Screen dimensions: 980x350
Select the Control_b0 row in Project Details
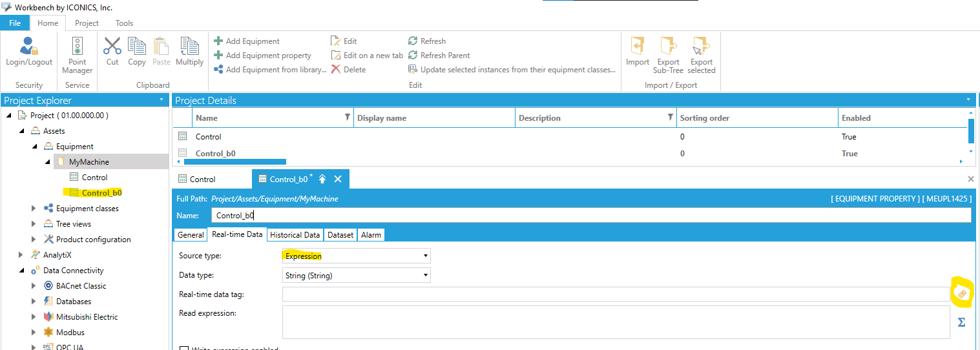coord(570,154)
